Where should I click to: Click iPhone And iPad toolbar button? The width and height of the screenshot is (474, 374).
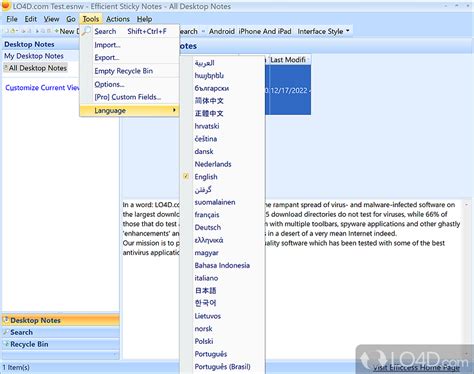click(x=265, y=31)
